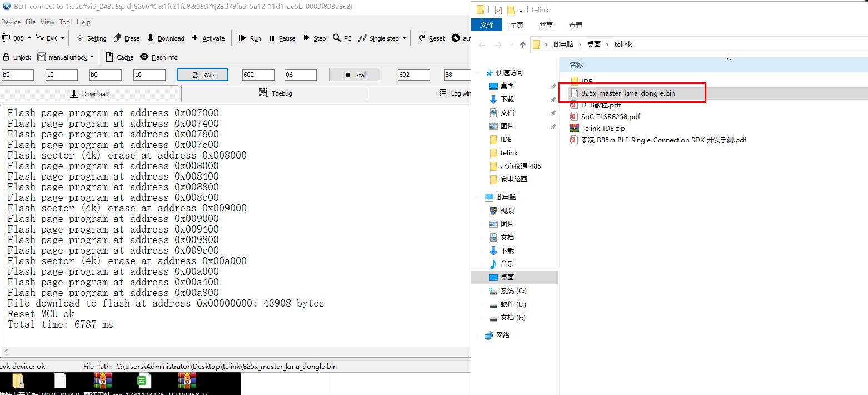The width and height of the screenshot is (868, 395).
Task: Go up one folder level in Explorer
Action: (522, 45)
